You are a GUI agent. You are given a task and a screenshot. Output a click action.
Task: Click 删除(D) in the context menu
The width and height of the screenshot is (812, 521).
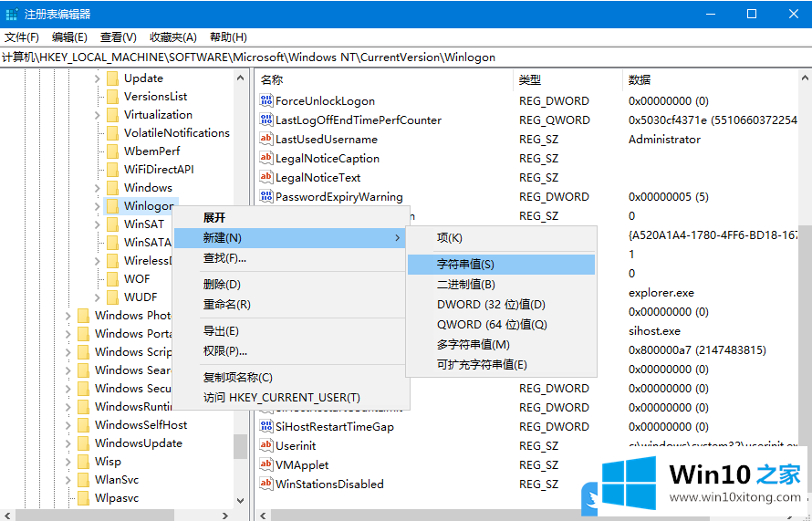click(x=222, y=284)
